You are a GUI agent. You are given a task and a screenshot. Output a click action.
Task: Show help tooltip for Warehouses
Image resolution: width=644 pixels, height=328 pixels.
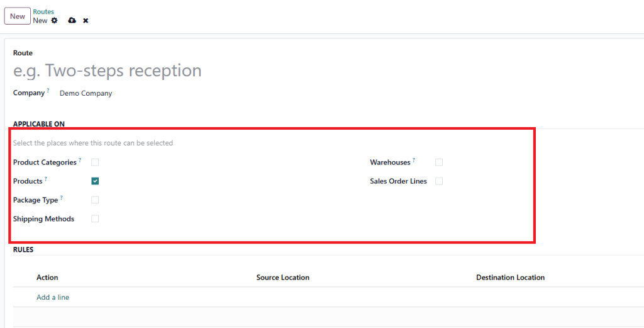pos(414,161)
